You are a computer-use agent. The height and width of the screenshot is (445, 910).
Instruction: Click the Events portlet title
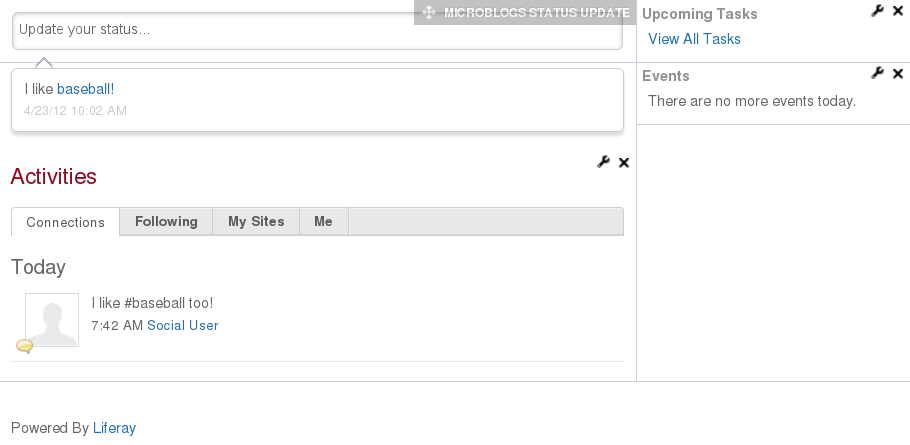[666, 76]
